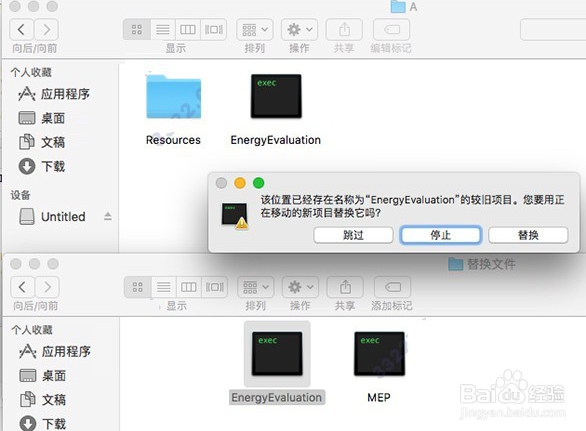Click Stop button in replace dialog

click(x=440, y=235)
